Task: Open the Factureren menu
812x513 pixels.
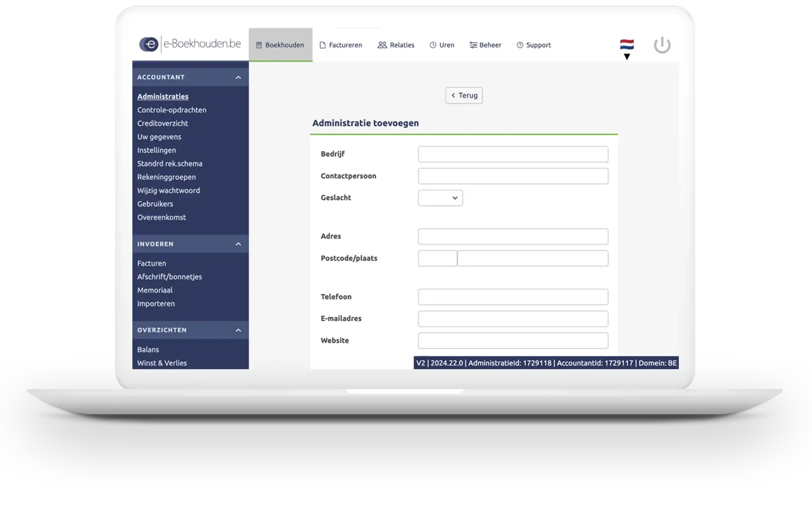Action: [x=341, y=45]
